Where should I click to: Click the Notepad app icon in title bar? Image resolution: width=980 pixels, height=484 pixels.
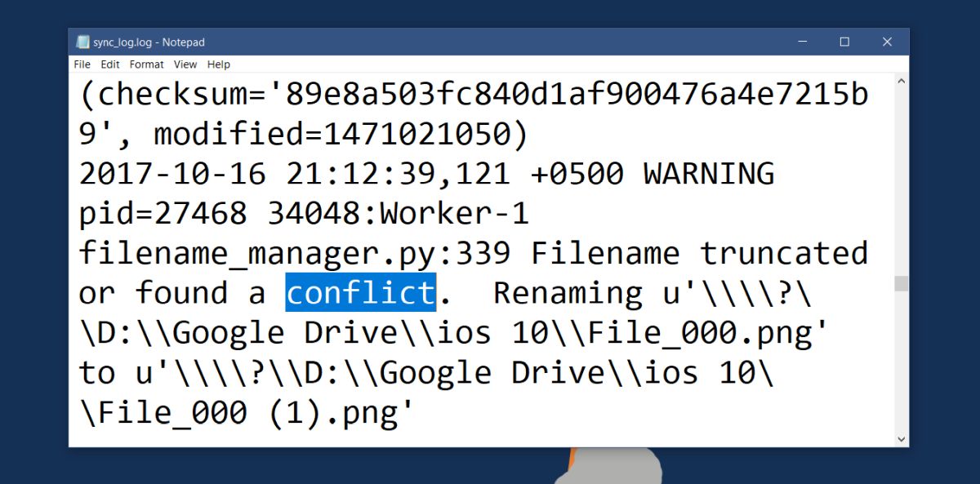82,42
